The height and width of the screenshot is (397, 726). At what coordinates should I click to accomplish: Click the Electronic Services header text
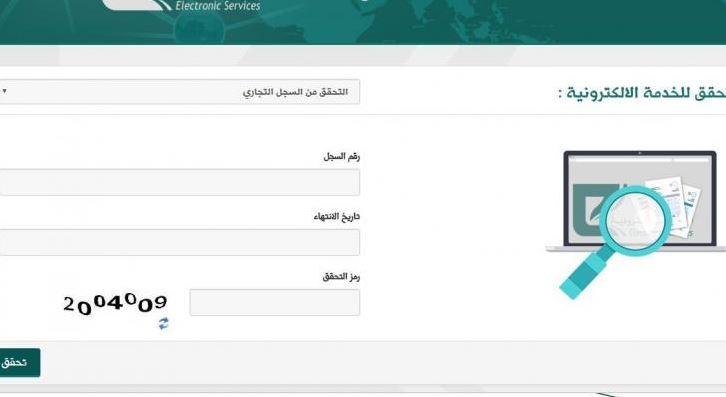tap(218, 6)
